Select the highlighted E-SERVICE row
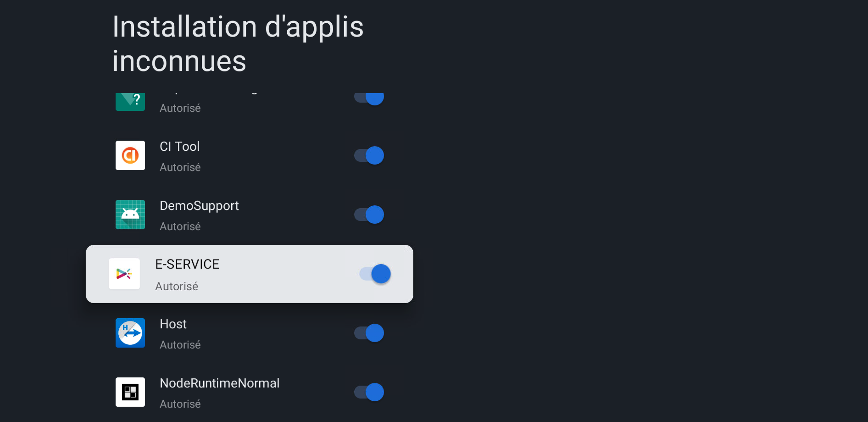 tap(249, 274)
